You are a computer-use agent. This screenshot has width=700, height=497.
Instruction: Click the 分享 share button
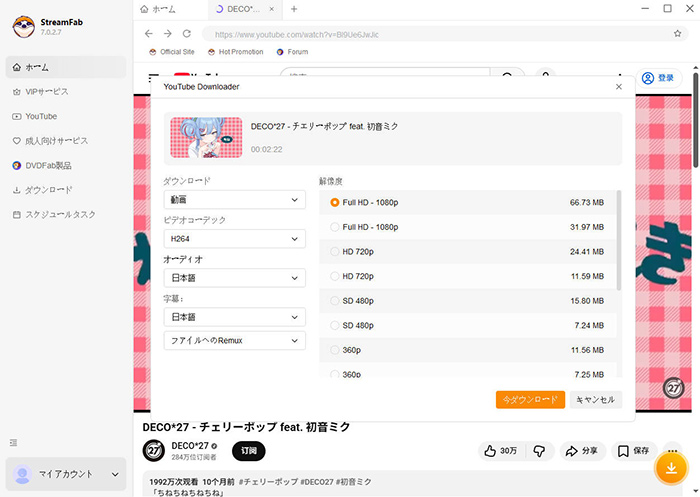(x=582, y=451)
